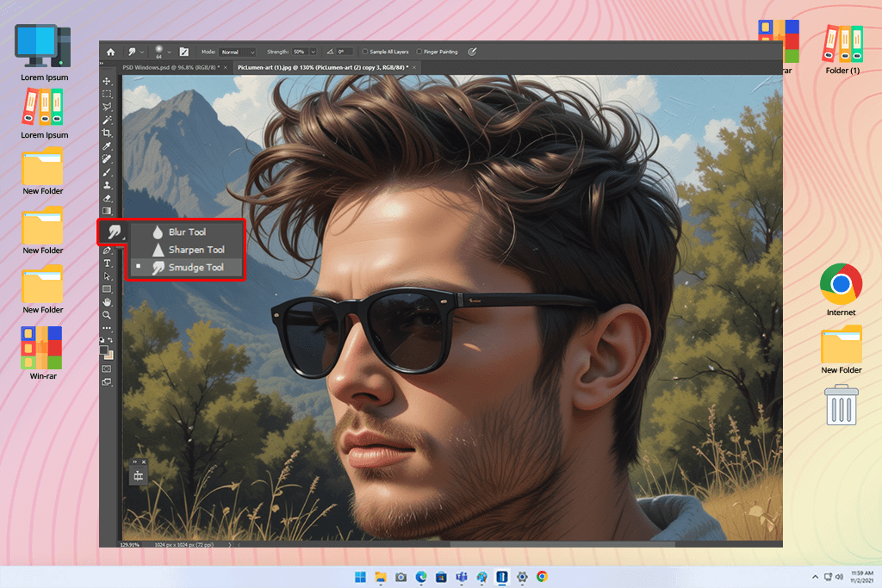Click the background color swatch
This screenshot has width=882, height=588.
110,356
